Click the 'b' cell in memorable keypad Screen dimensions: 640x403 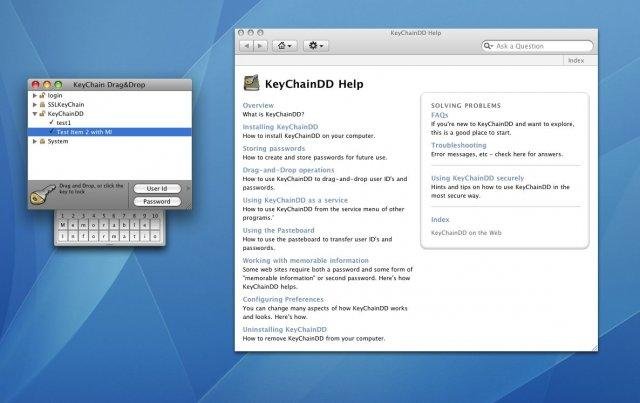[124, 225]
